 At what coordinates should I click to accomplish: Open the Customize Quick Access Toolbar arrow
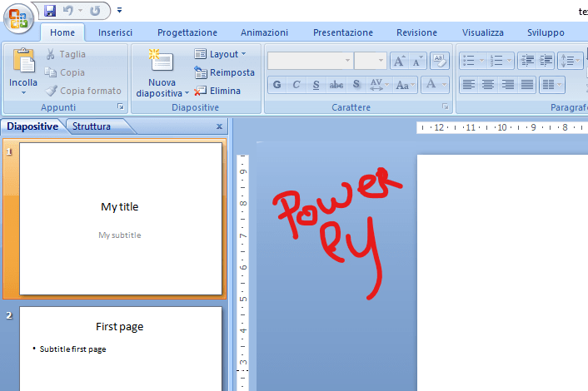119,11
